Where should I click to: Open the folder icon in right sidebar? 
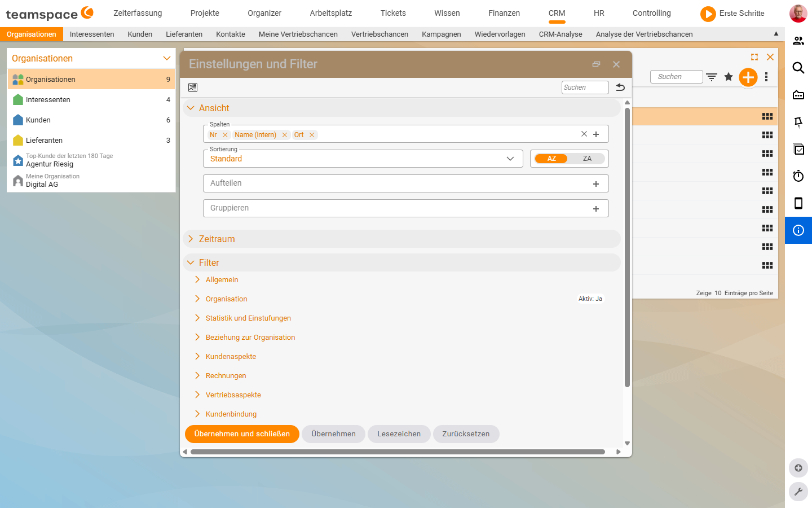coord(798,95)
